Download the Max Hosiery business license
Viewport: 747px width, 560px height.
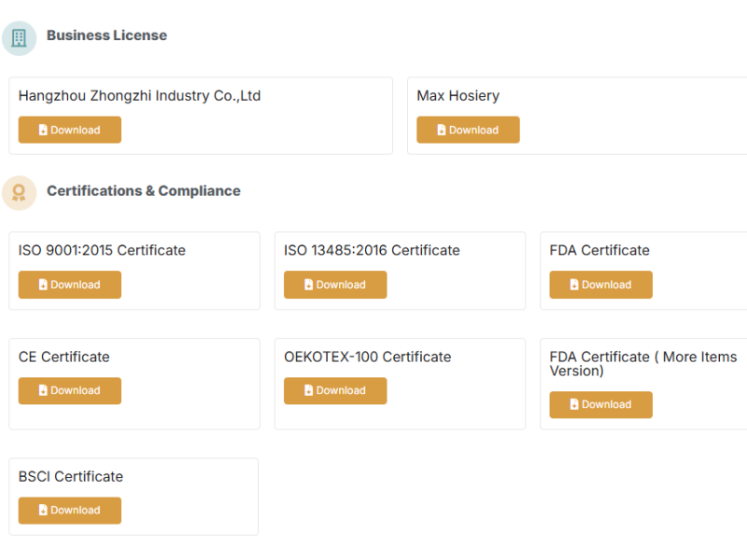468,130
